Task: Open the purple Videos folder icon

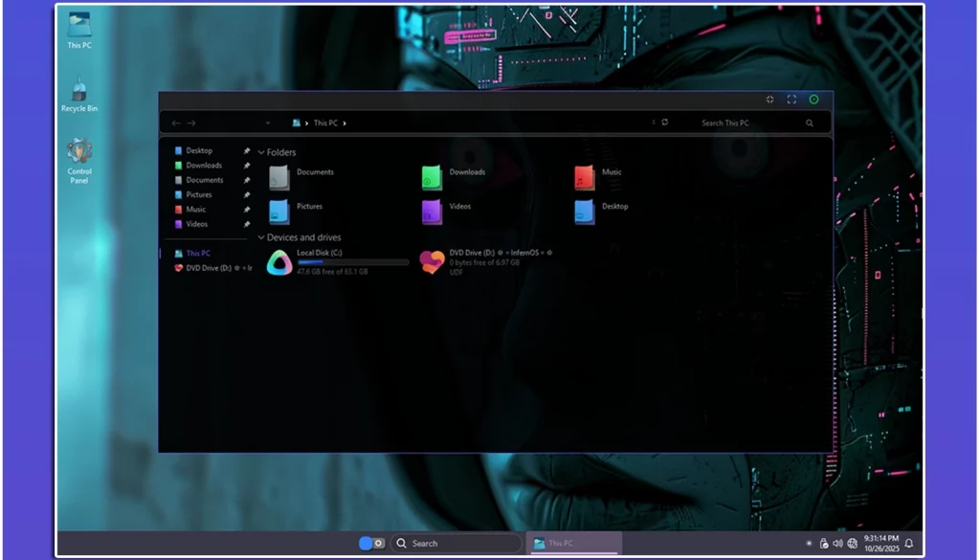Action: pyautogui.click(x=432, y=211)
